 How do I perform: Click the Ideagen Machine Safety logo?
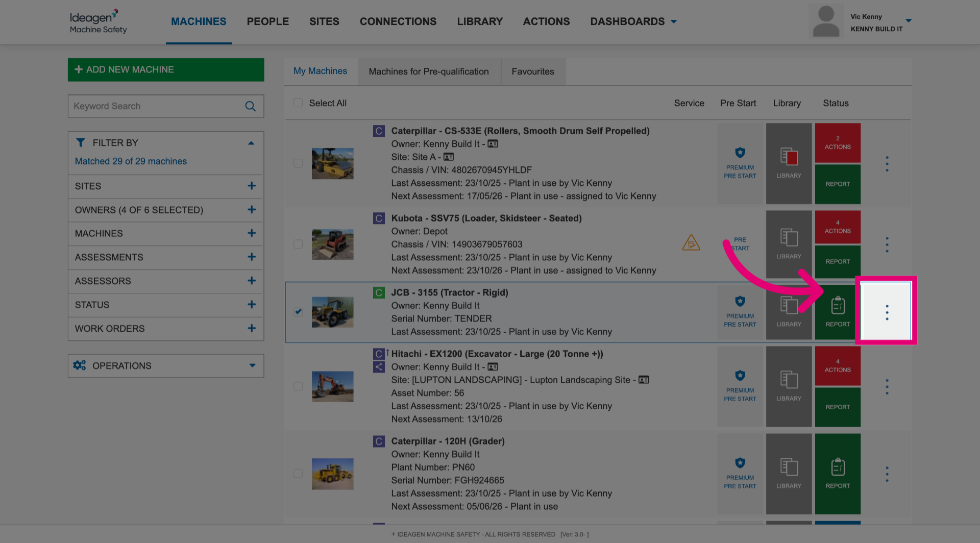pyautogui.click(x=99, y=21)
